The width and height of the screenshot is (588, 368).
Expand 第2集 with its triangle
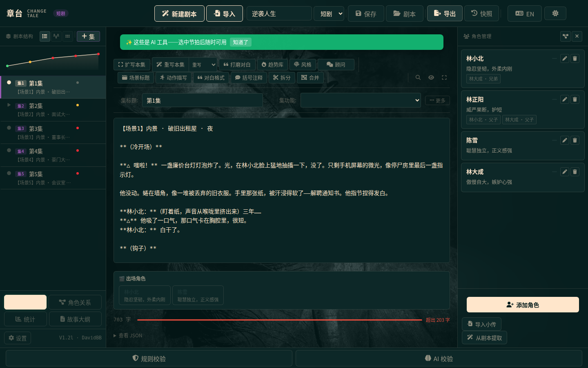coord(9,105)
